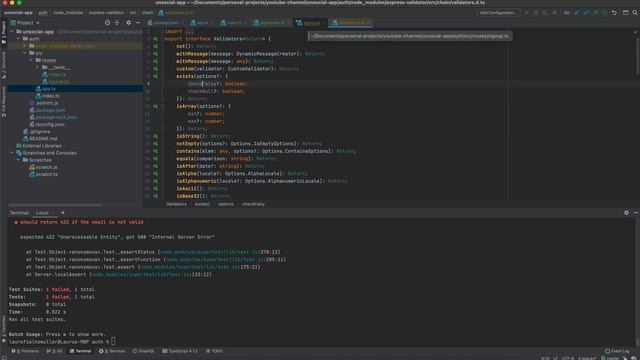Image resolution: width=640 pixels, height=360 pixels.
Task: Click unsocial-app breadcrumb in navigation bar
Action: tap(18, 13)
